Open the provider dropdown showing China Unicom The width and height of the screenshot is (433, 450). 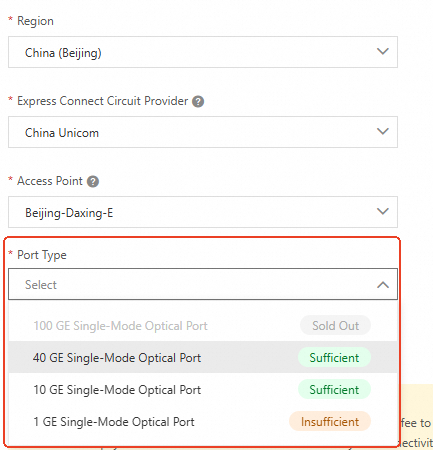point(203,132)
